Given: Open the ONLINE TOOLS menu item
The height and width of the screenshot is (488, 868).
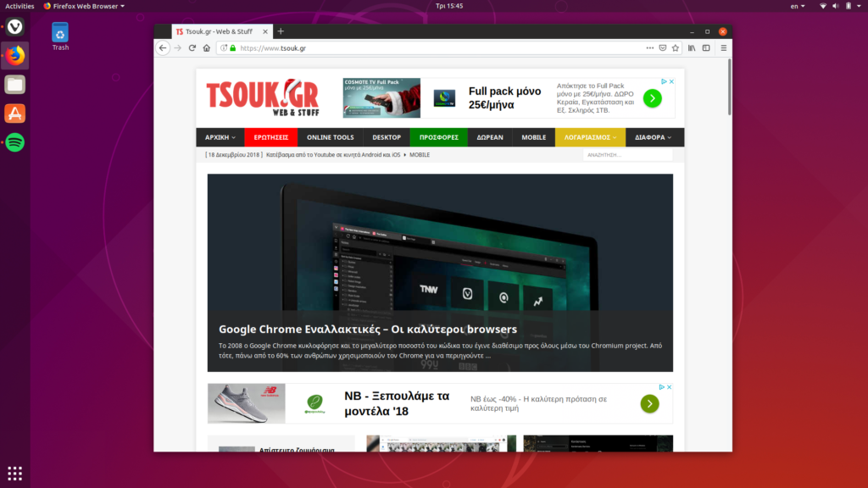Looking at the screenshot, I should point(330,137).
